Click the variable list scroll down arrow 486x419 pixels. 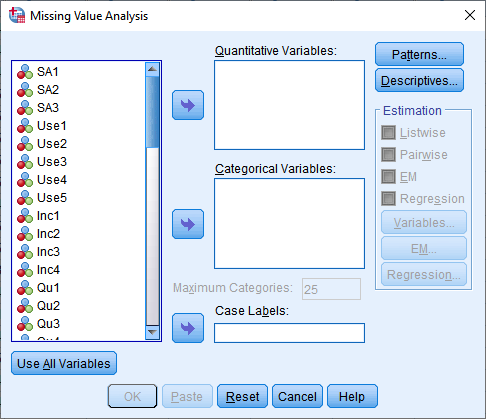coord(153,332)
